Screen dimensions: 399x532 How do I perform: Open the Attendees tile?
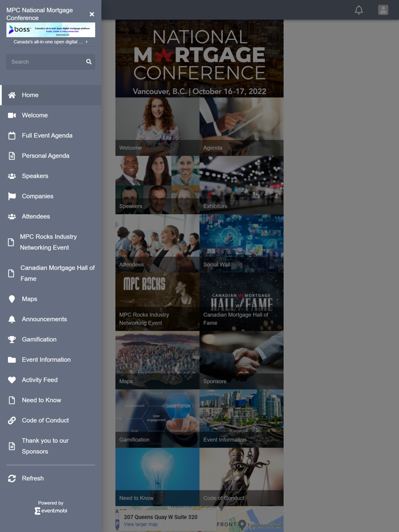(157, 243)
